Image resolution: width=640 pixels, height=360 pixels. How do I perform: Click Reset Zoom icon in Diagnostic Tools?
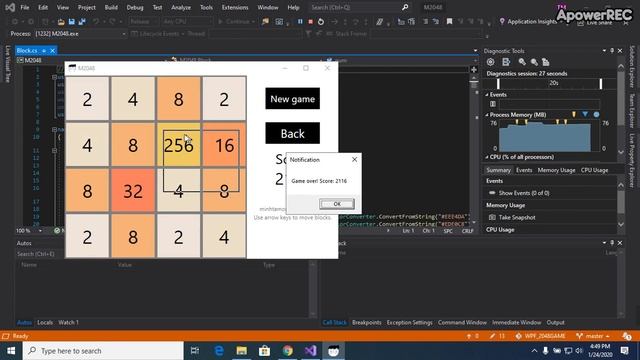click(546, 62)
